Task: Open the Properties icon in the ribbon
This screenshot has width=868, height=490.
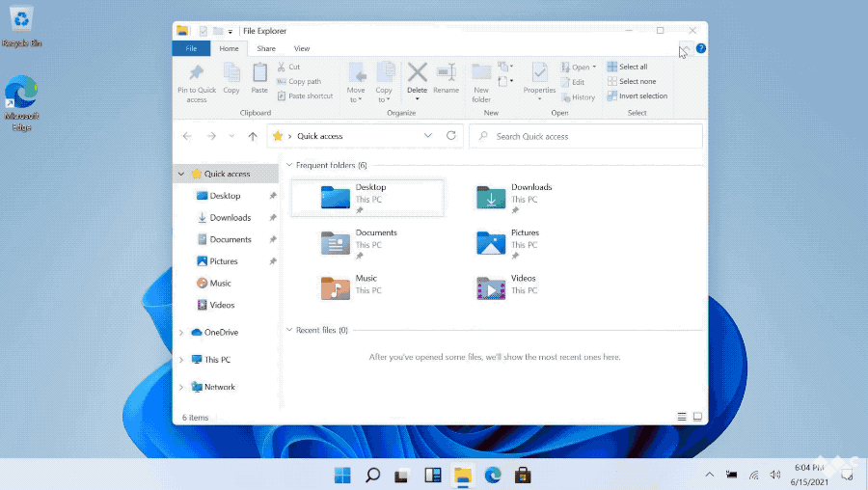Action: (539, 73)
